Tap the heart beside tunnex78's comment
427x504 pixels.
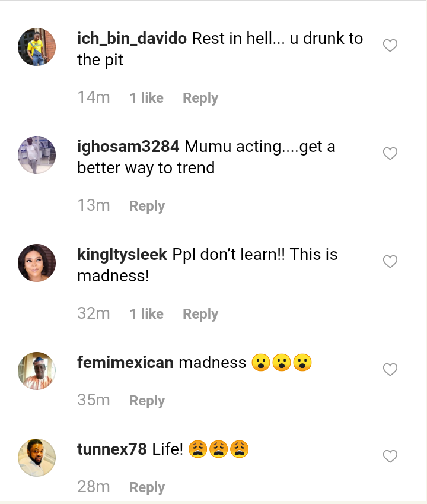click(390, 457)
